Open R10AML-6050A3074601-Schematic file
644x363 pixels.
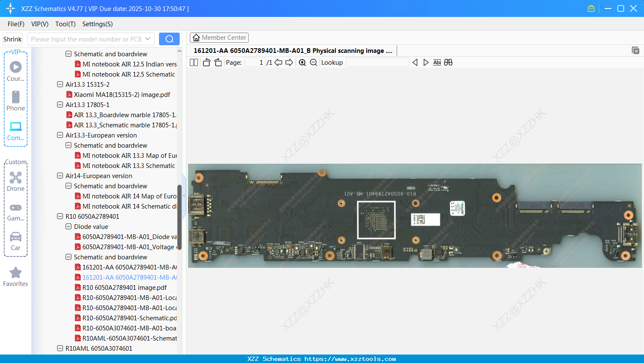pos(129,338)
